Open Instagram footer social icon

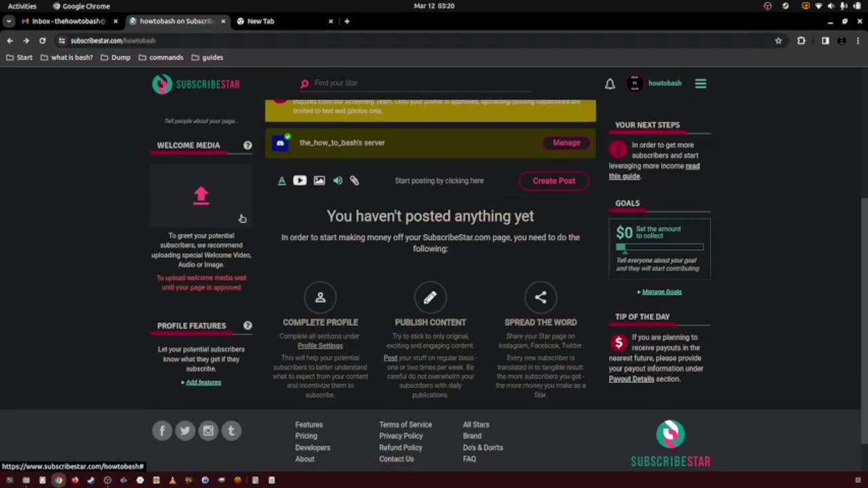pos(208,430)
